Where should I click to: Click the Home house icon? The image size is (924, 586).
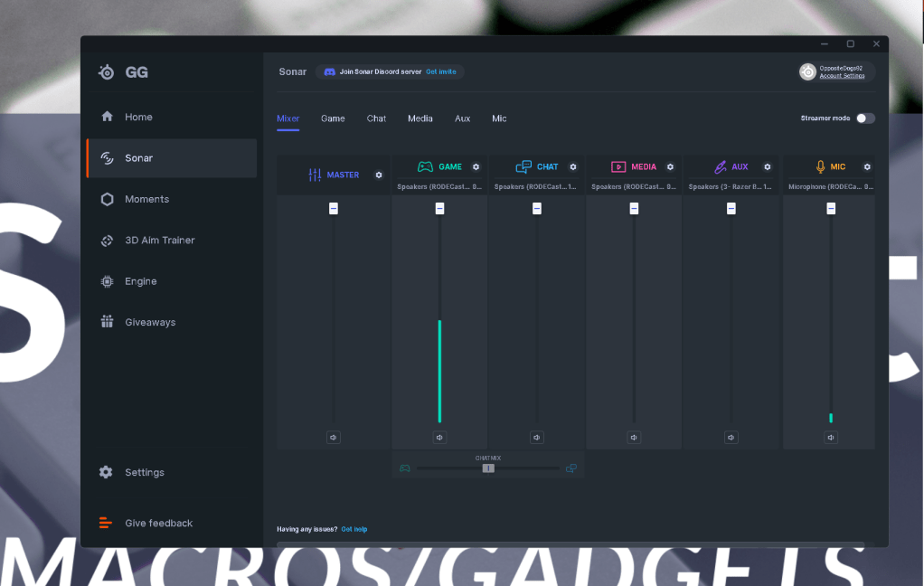(x=108, y=116)
